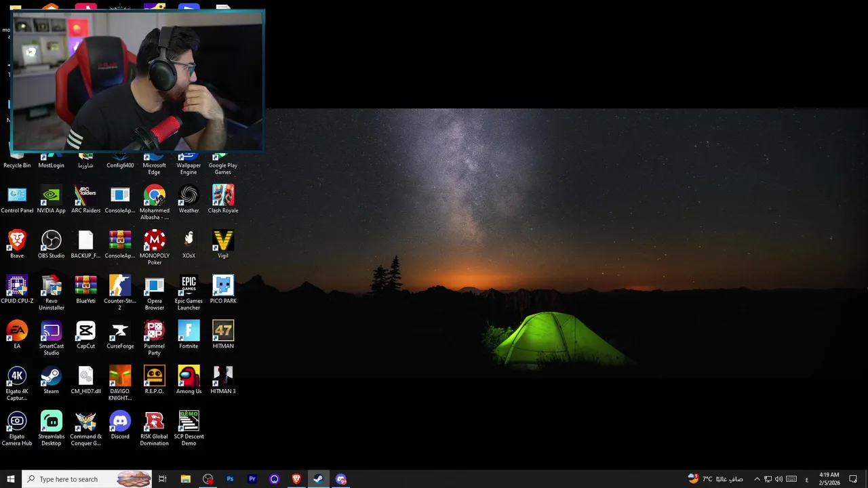Viewport: 868px width, 488px height.
Task: Launch Counter-Strike 2 shortcut
Action: pyautogui.click(x=120, y=293)
